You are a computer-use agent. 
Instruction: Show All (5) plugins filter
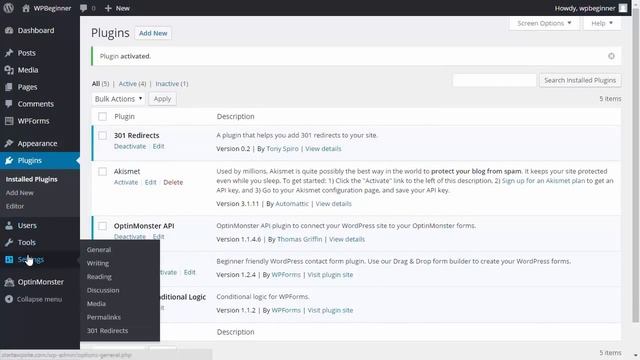[x=100, y=84]
